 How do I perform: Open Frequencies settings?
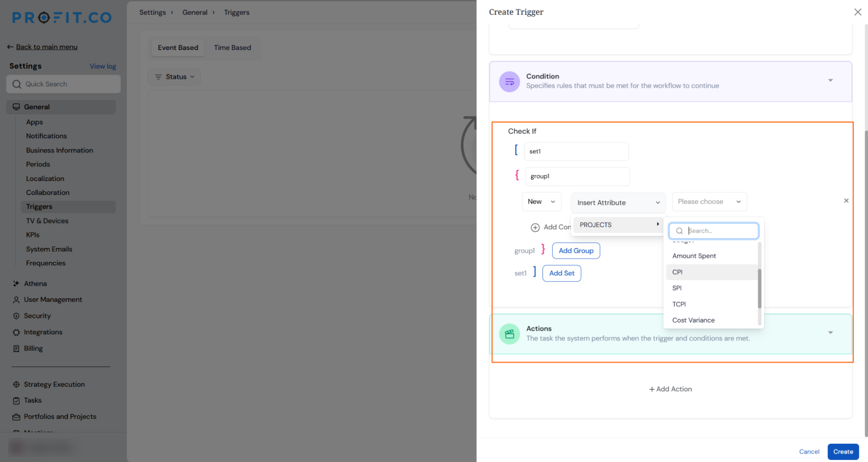click(46, 263)
